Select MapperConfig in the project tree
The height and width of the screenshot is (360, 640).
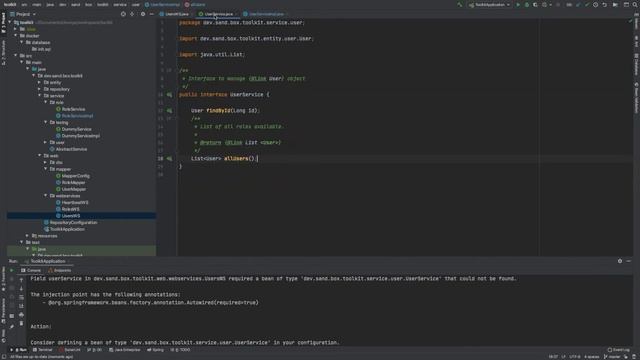click(x=76, y=176)
